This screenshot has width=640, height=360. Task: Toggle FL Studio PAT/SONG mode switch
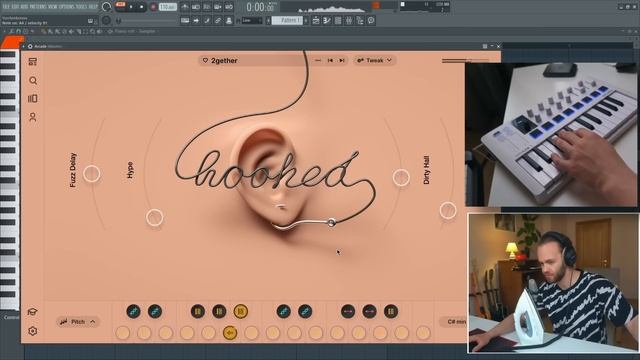point(120,5)
